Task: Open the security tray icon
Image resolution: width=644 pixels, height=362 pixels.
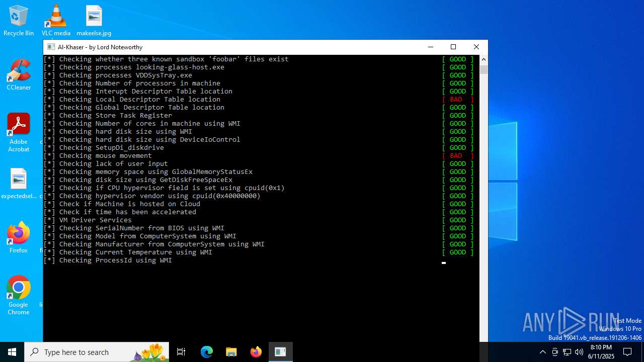Action: tap(555, 352)
